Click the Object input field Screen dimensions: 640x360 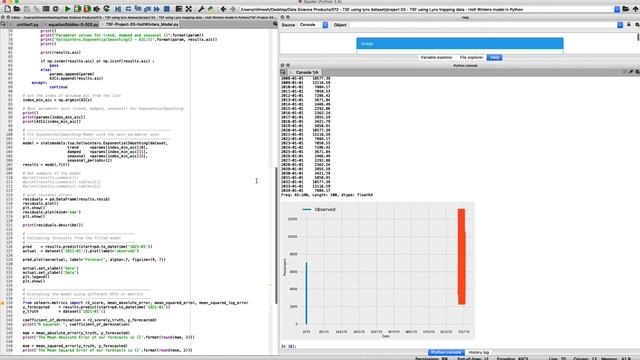click(x=482, y=25)
